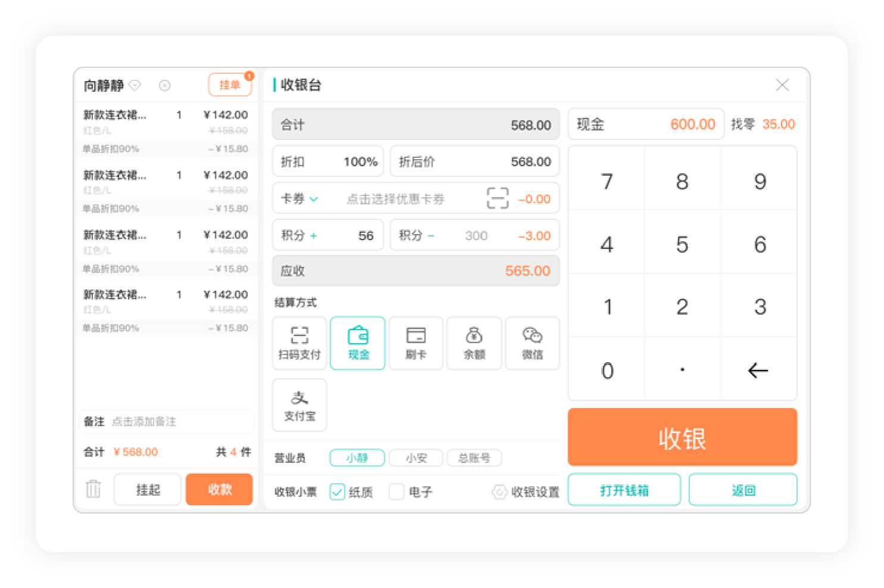Tap the backspace arrow on keypad
The height and width of the screenshot is (588, 884).
point(758,370)
